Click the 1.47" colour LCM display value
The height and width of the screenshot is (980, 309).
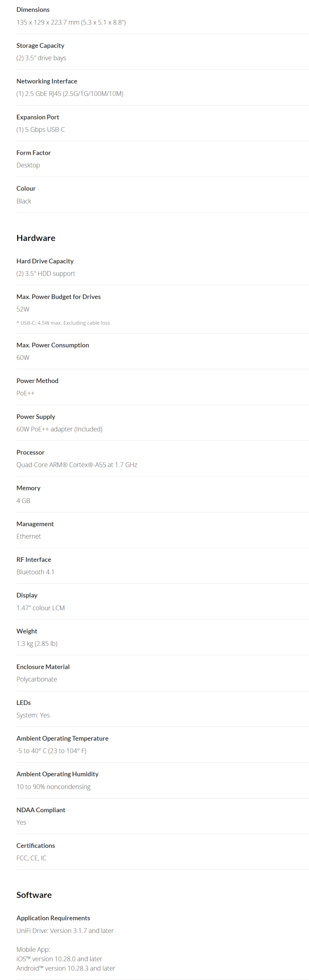click(41, 608)
